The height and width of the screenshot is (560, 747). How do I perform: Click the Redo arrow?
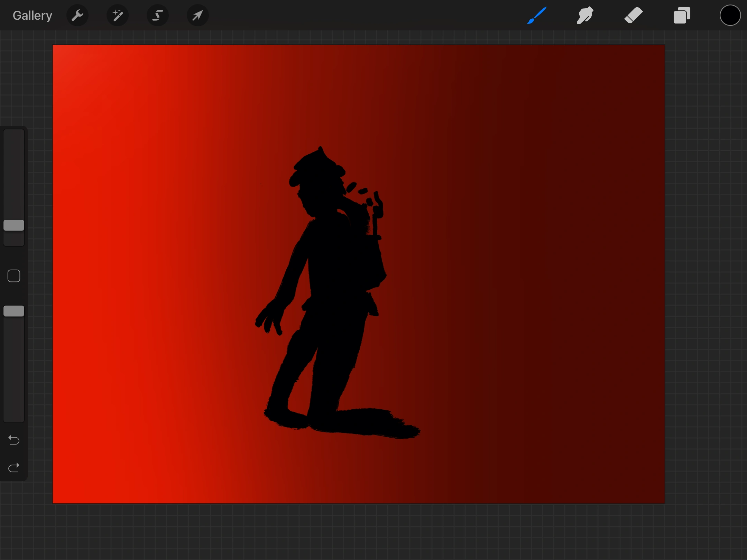click(14, 468)
